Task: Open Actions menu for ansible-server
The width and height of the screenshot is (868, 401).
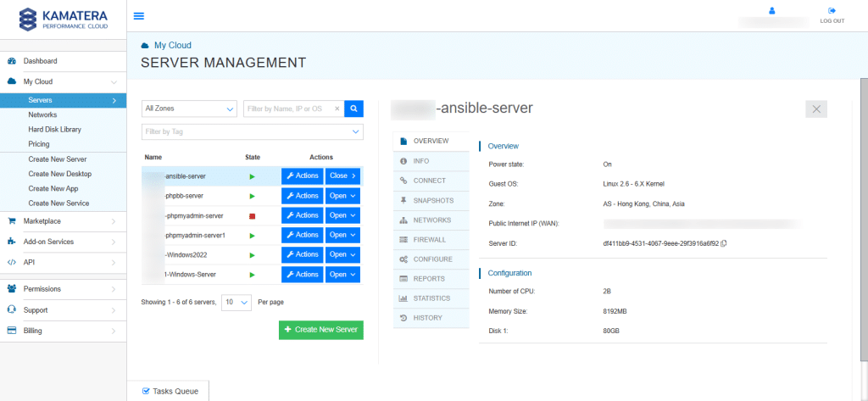Action: [x=303, y=176]
